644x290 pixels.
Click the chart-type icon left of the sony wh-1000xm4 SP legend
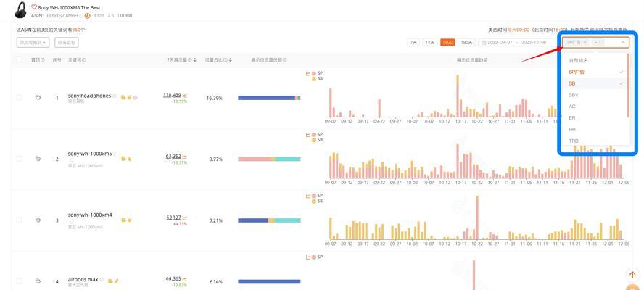tap(308, 196)
